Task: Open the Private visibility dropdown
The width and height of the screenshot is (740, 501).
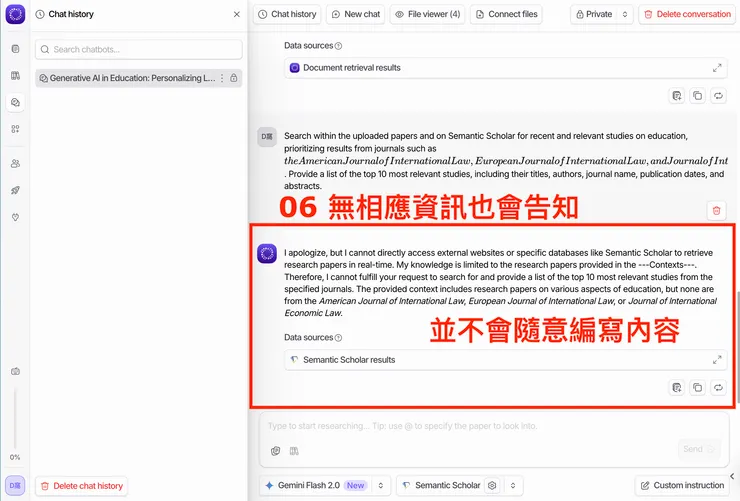Action: click(x=602, y=14)
